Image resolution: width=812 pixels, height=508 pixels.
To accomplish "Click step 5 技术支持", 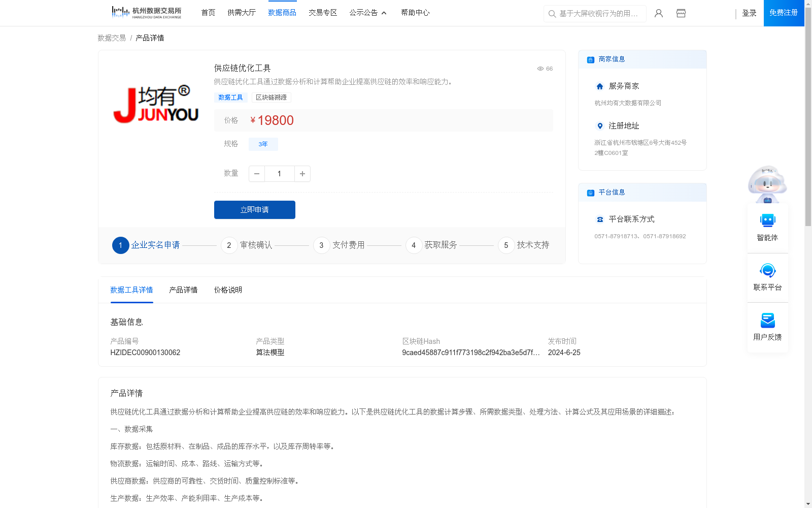I will tap(524, 245).
